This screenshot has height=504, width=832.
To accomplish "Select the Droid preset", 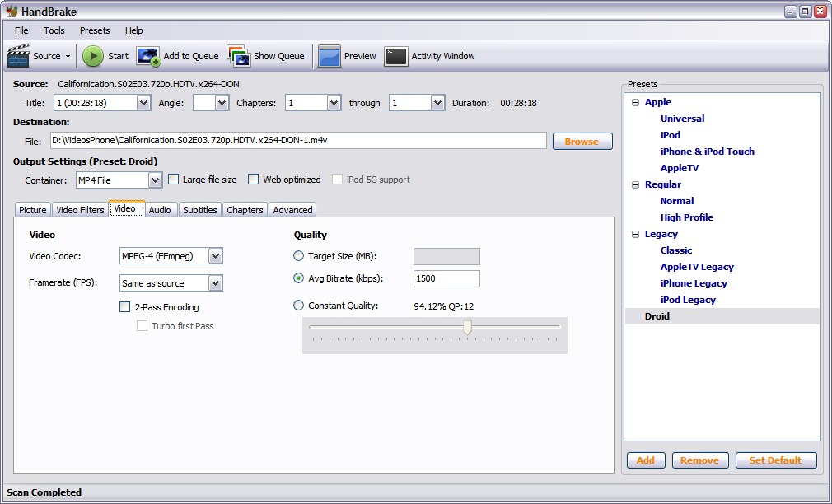I will tap(657, 315).
